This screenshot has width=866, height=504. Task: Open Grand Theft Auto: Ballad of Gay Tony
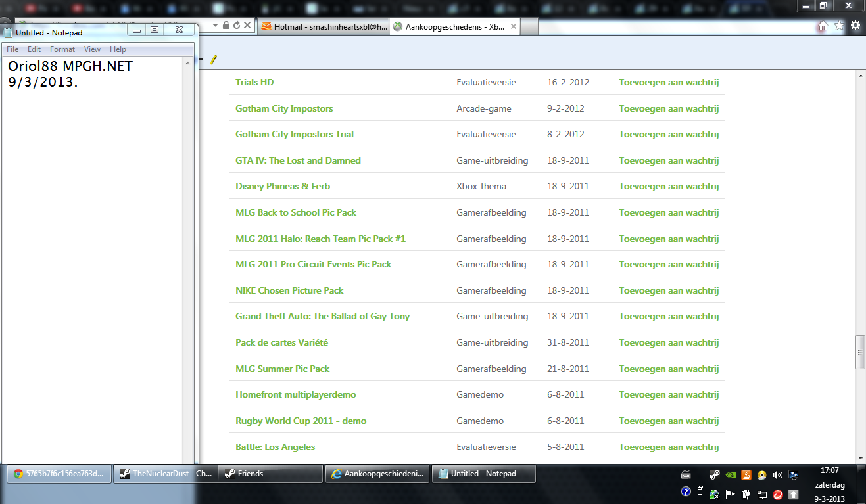322,316
